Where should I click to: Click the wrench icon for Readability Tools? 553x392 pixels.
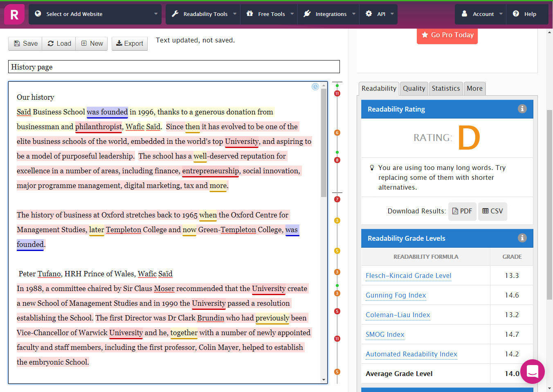pos(175,13)
